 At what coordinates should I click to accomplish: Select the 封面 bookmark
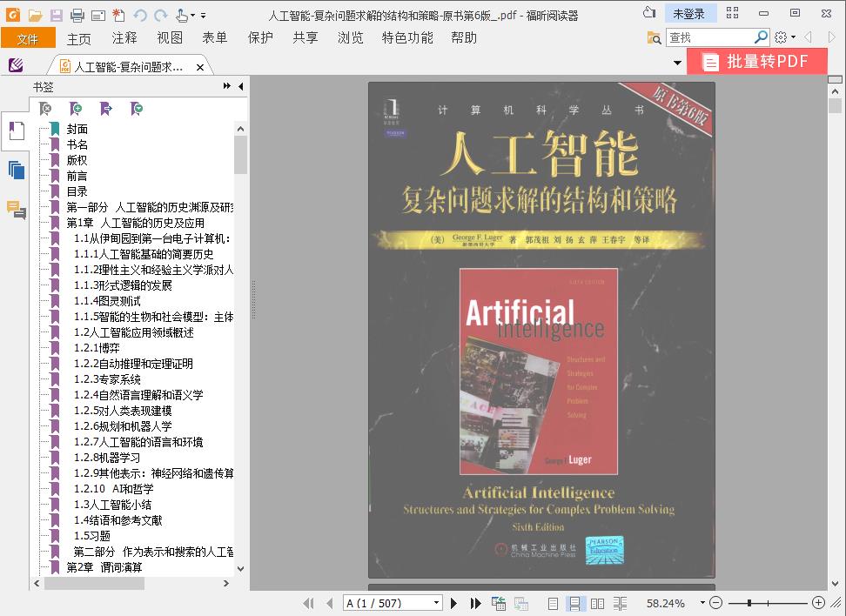(x=77, y=129)
